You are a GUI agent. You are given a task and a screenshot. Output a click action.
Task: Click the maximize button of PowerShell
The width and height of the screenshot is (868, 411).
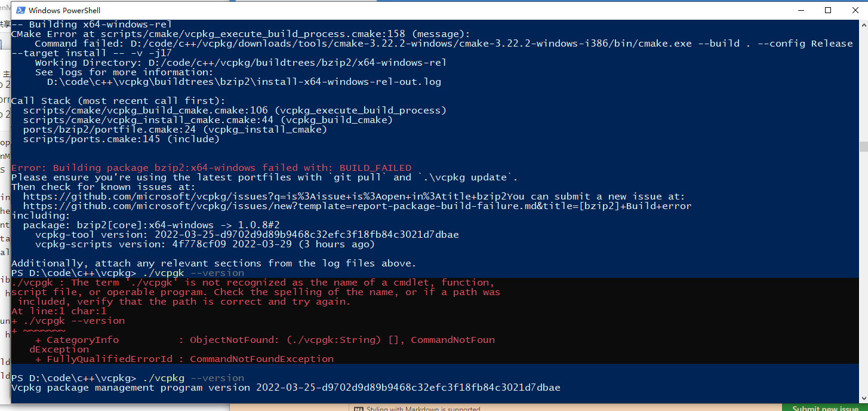(829, 10)
